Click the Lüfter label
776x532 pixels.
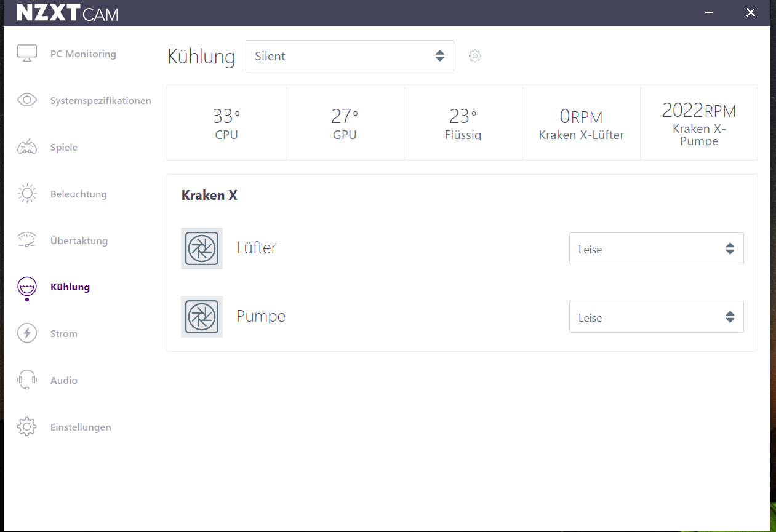[257, 248]
